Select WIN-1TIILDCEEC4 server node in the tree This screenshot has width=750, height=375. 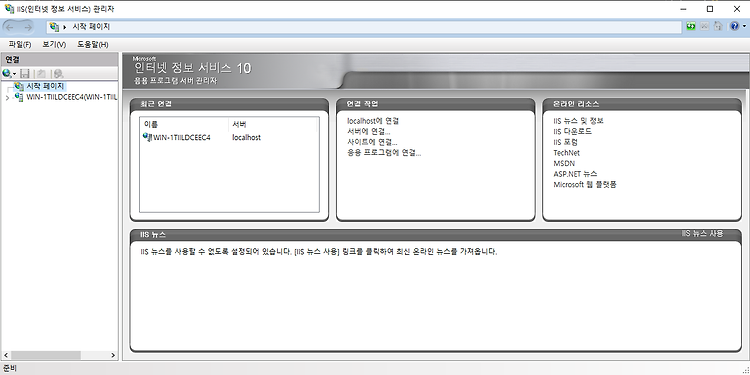[x=72, y=97]
